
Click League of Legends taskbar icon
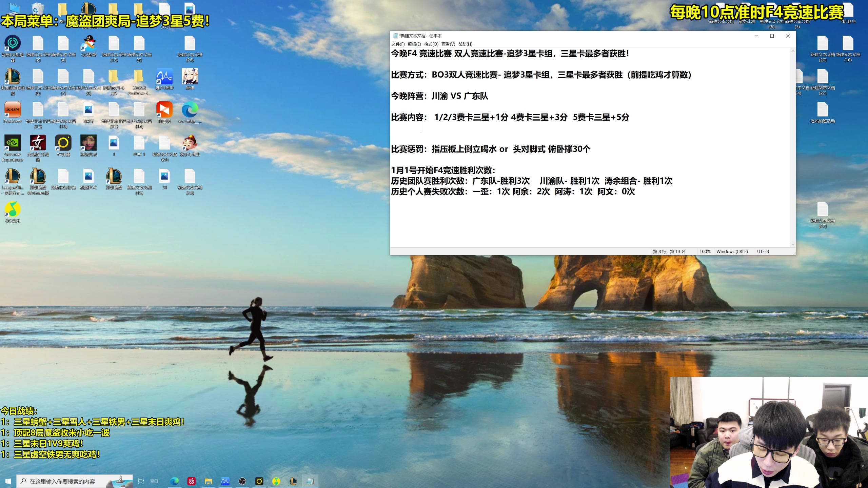tap(293, 481)
